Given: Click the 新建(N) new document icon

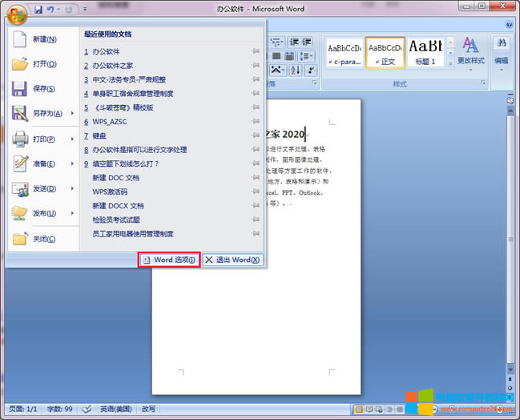Looking at the screenshot, I should pos(20,39).
